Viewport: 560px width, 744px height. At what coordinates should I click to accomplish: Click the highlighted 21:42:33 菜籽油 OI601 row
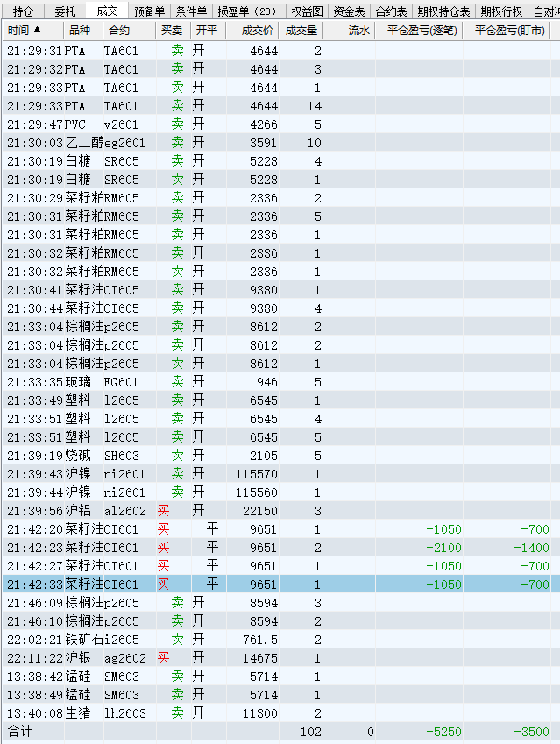tap(175, 585)
